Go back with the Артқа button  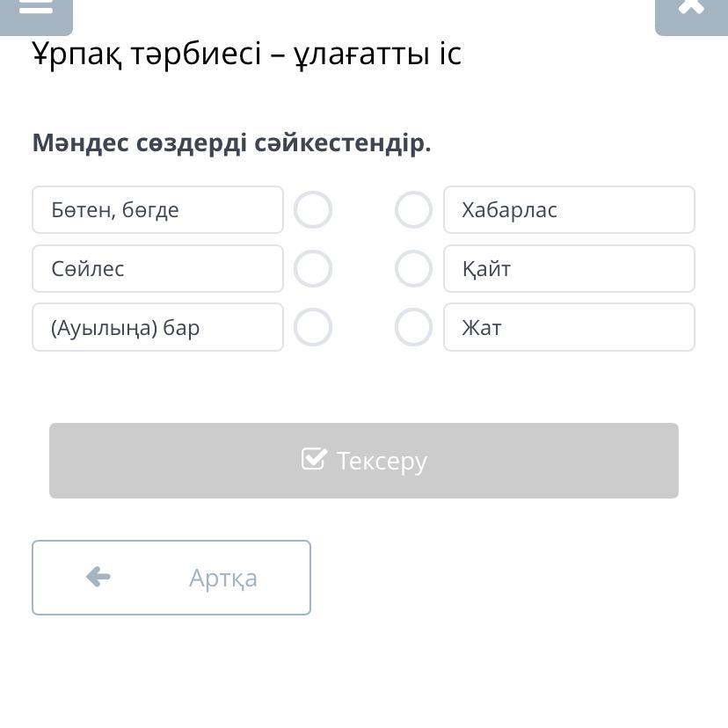(171, 578)
